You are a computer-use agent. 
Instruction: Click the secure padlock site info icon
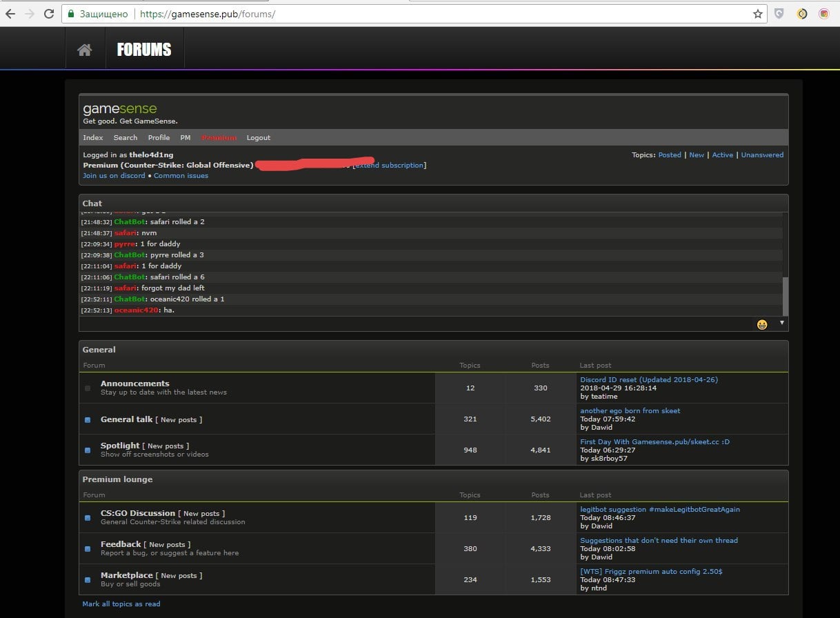coord(70,14)
